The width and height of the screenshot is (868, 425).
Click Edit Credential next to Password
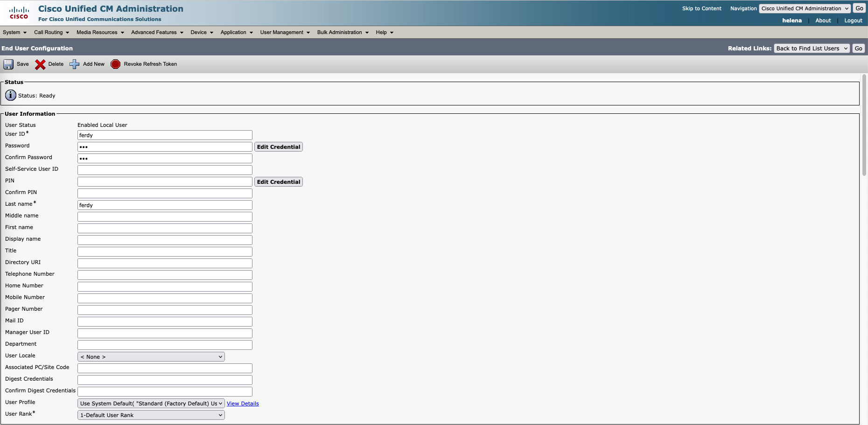pos(279,147)
